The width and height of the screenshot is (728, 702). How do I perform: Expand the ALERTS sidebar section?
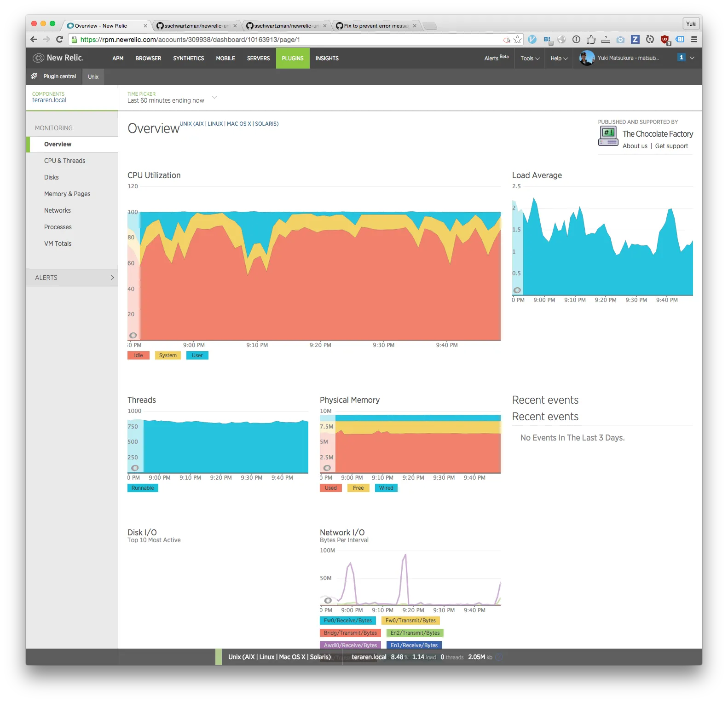click(x=72, y=278)
